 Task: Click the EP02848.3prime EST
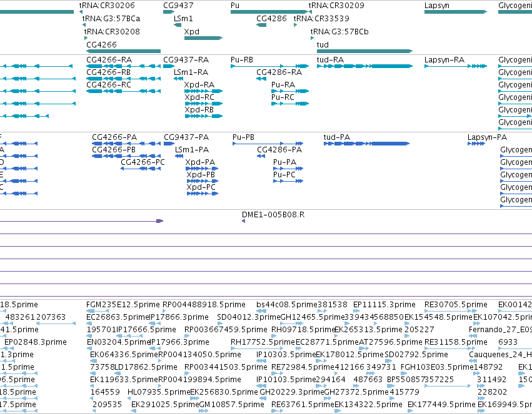tap(9, 348)
